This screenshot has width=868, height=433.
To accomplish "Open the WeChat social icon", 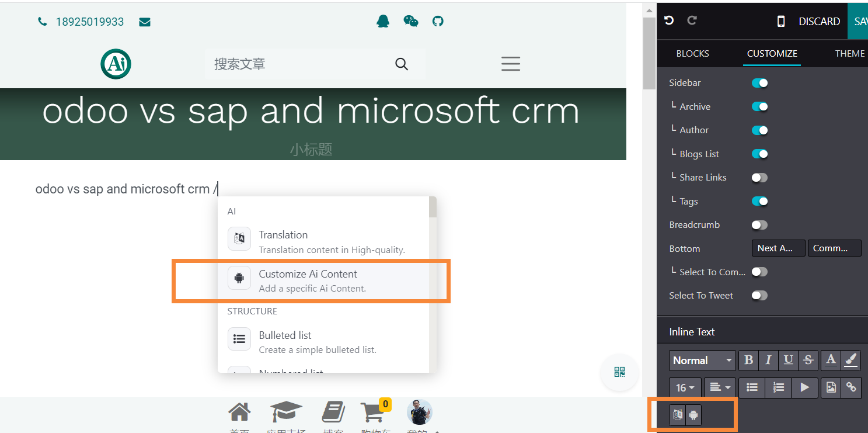I will 411,22.
